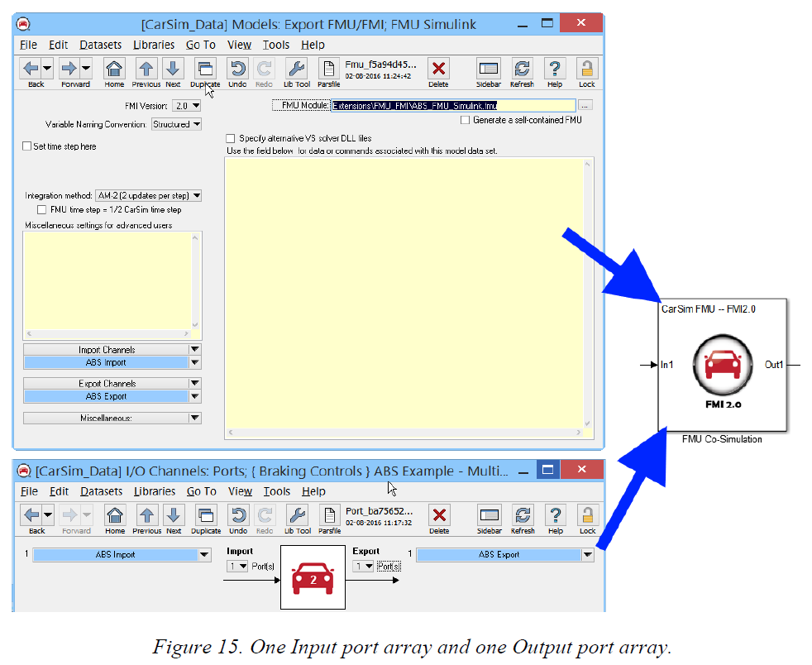Click Forward icon in Export FMU window
The width and height of the screenshot is (812, 665).
coord(69,69)
